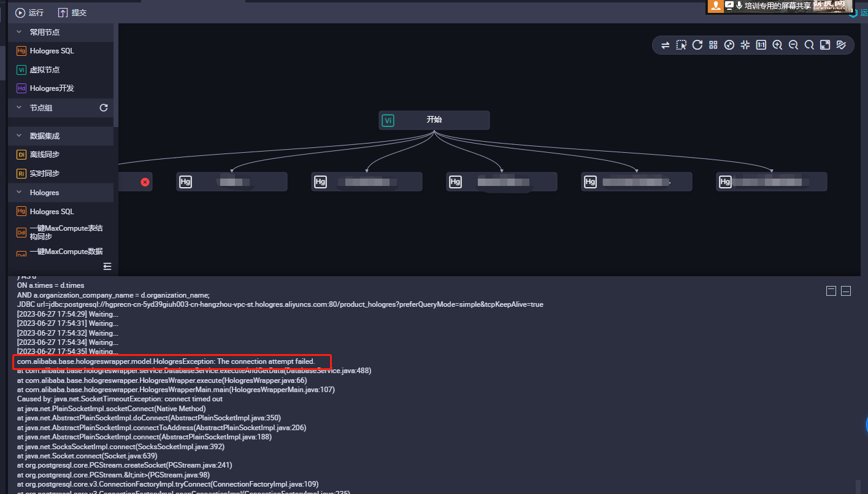
Task: Click the switch layout direction icon
Action: click(x=665, y=45)
